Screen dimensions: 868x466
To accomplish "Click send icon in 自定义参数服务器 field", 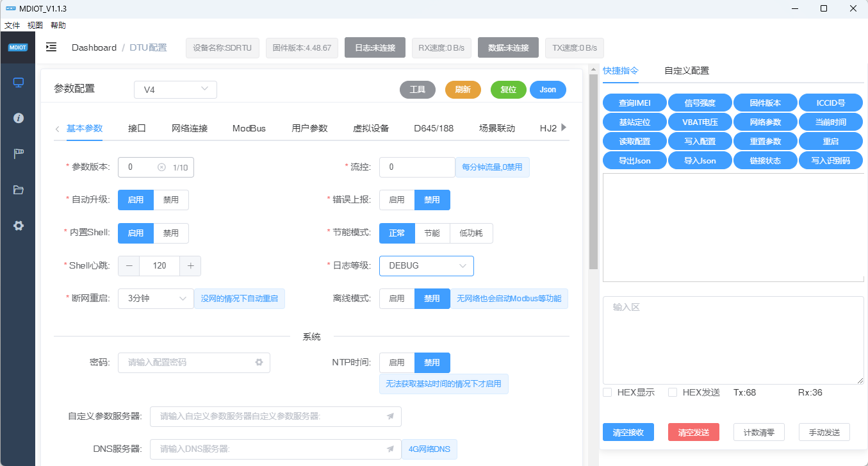I will (390, 417).
